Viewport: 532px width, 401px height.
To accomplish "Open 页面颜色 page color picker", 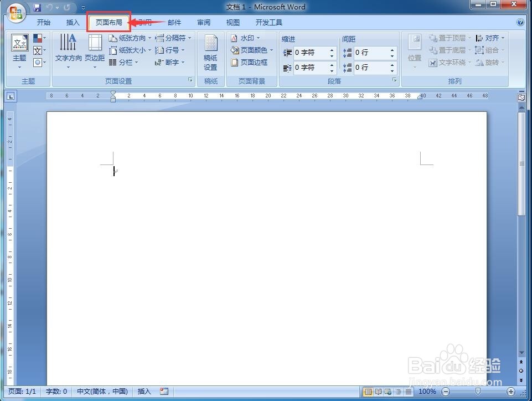I will coord(252,50).
